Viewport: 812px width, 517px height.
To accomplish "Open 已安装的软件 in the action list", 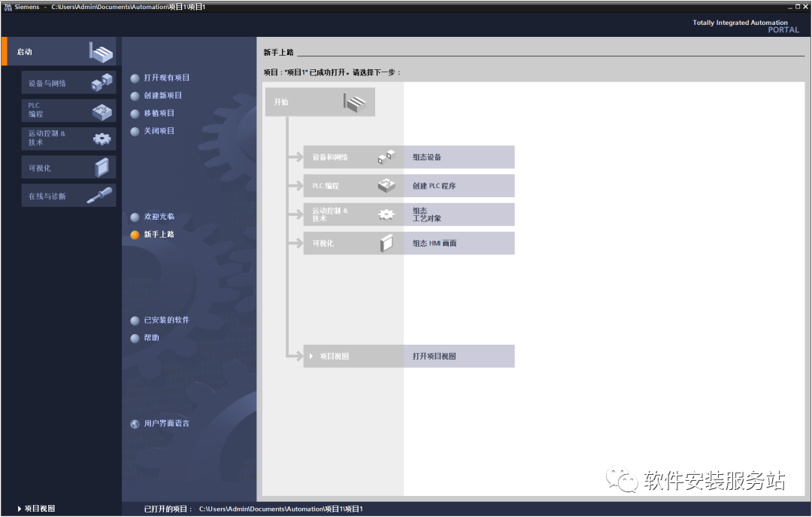I will tap(166, 320).
